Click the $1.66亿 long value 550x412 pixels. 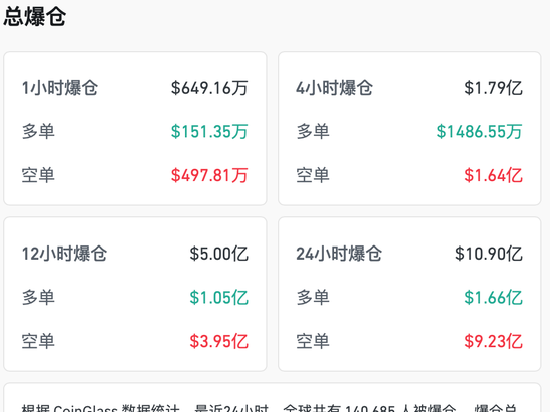click(494, 297)
